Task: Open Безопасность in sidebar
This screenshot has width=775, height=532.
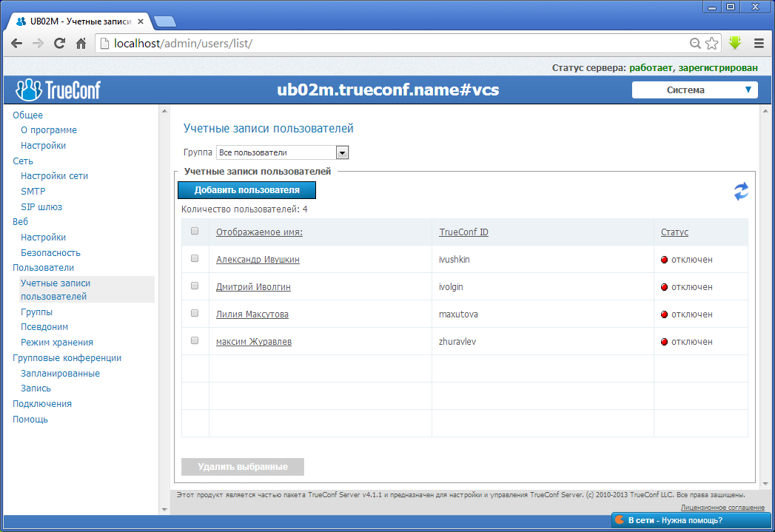Action: tap(50, 253)
